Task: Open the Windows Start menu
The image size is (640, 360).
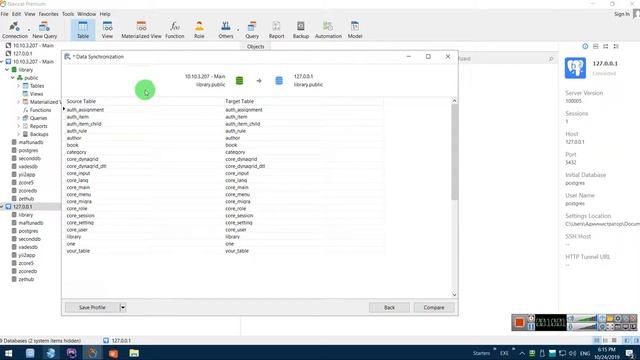Action: pyautogui.click(x=8, y=353)
